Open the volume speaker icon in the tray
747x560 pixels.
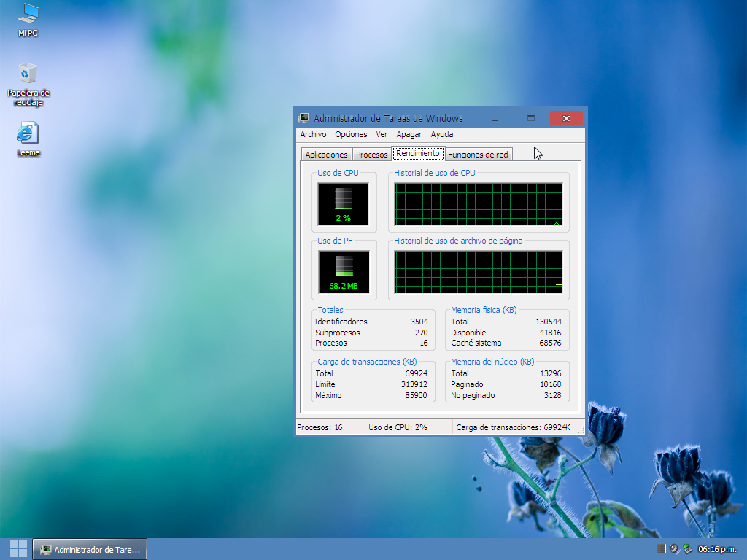point(673,548)
